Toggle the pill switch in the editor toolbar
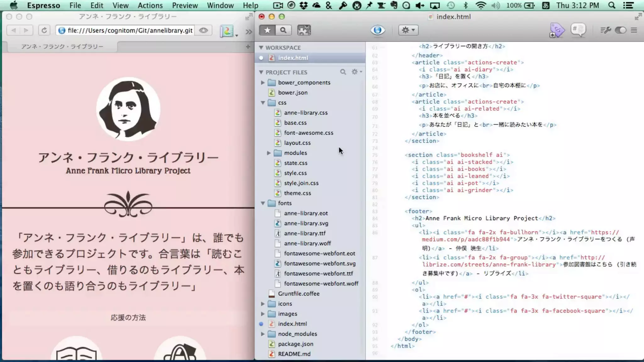Image resolution: width=644 pixels, height=362 pixels. (x=620, y=30)
